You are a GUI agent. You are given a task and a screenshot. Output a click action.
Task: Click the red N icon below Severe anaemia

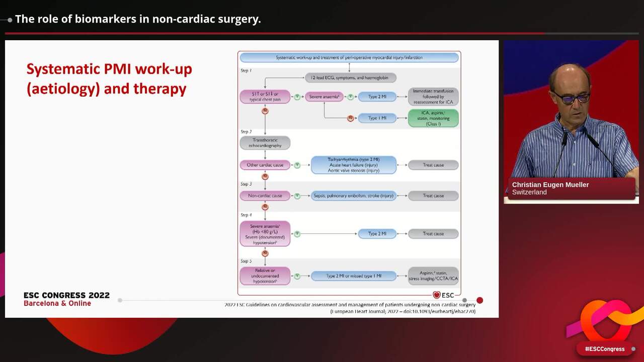tap(350, 118)
